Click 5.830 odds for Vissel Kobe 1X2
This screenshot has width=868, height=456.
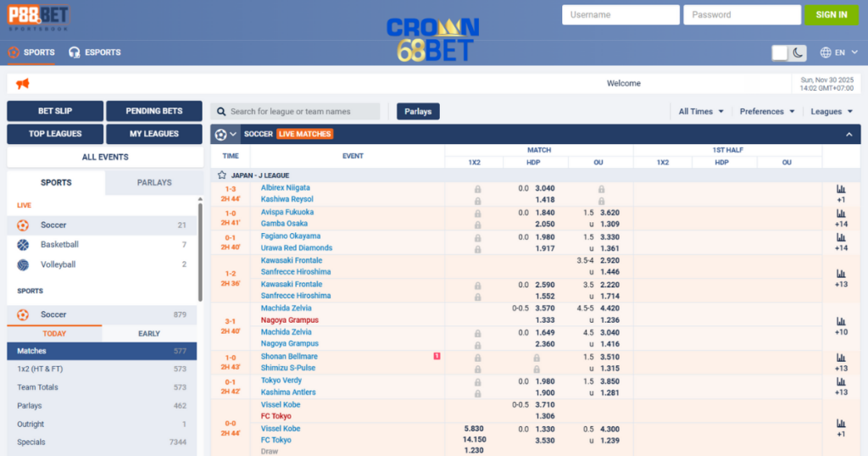474,429
